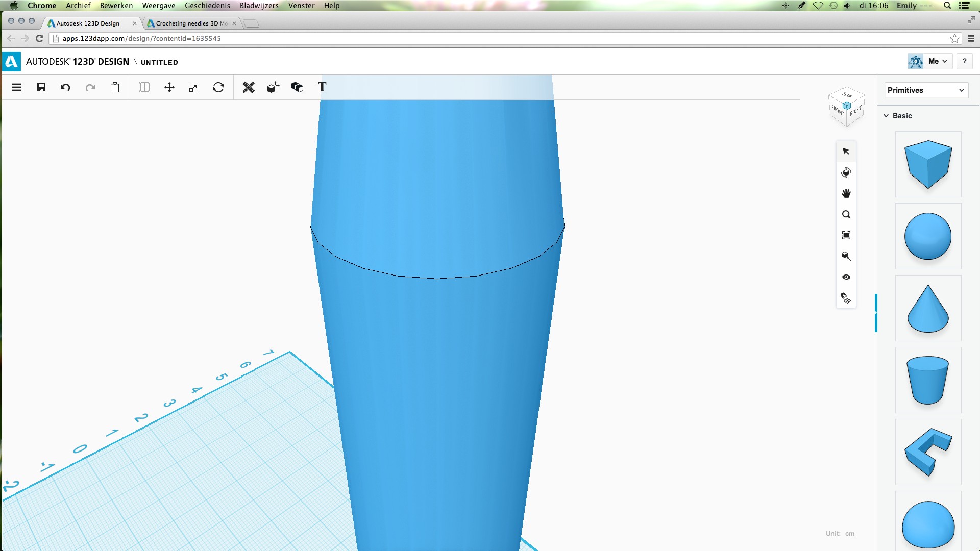Open the Sketch ruler and pencil tool
This screenshot has height=551, width=980.
click(249, 87)
